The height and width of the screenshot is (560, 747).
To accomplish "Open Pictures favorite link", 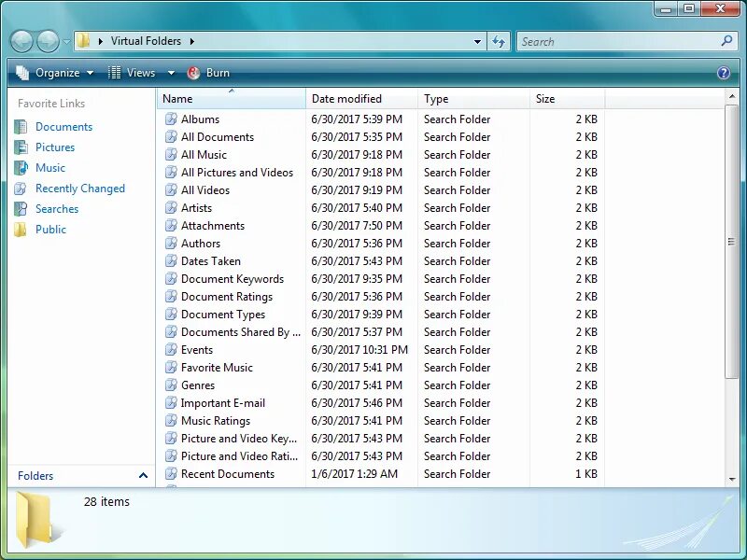I will click(x=55, y=147).
